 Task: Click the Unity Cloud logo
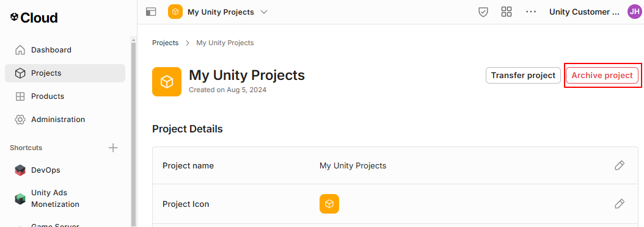(x=34, y=18)
